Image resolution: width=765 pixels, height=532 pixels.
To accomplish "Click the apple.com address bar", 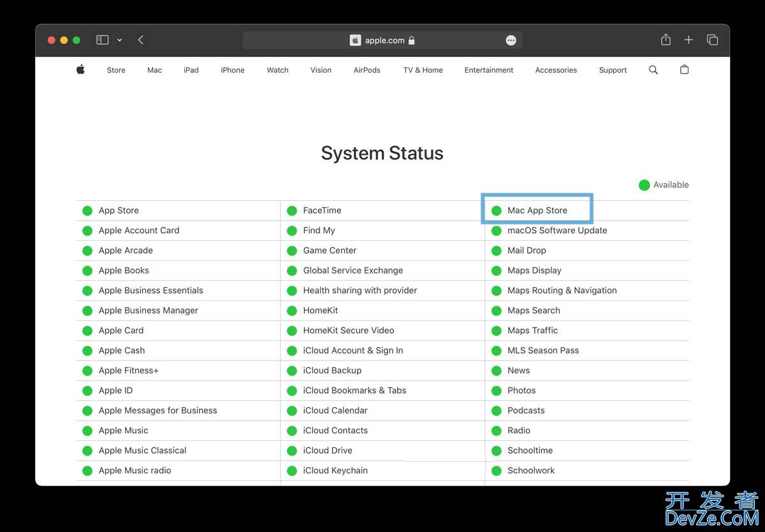I will click(382, 40).
